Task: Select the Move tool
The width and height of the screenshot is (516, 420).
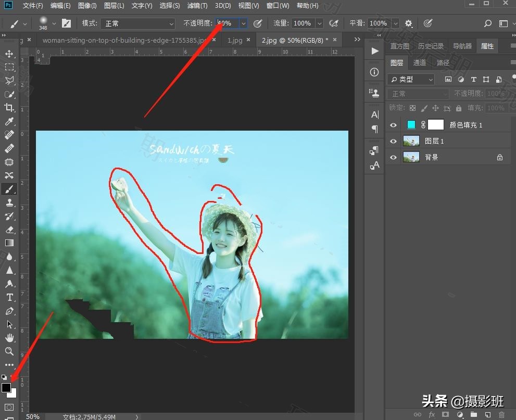Action: click(x=9, y=54)
